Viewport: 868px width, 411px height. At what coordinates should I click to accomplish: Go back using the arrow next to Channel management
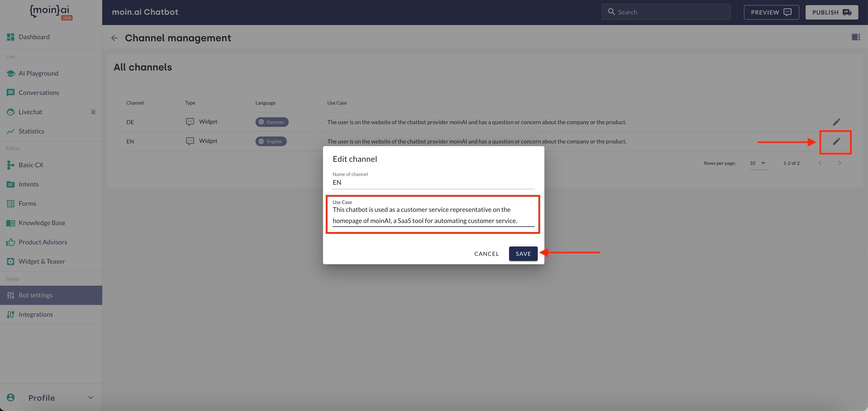[x=115, y=38]
